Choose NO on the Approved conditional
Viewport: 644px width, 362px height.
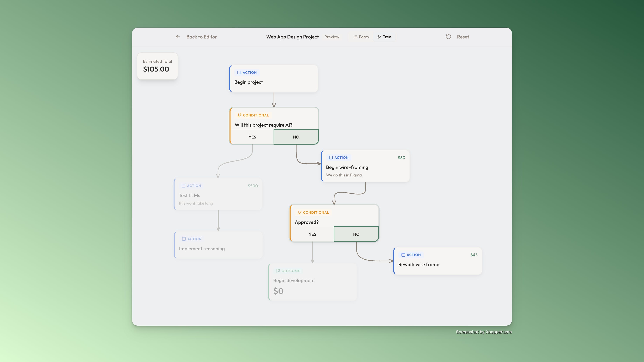click(x=356, y=234)
